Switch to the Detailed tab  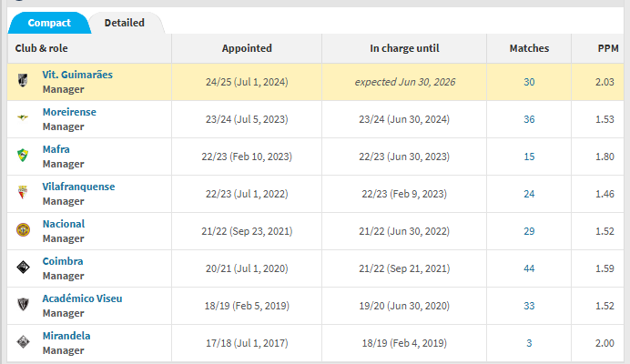click(x=124, y=23)
